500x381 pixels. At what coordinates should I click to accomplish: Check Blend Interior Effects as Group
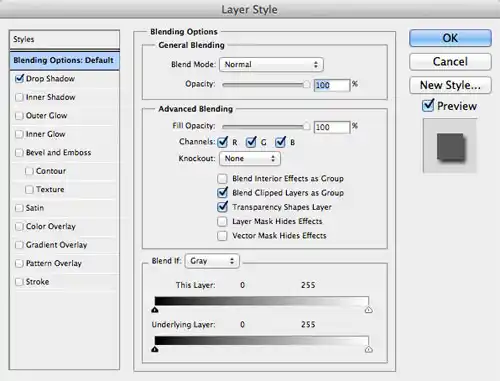click(x=222, y=179)
